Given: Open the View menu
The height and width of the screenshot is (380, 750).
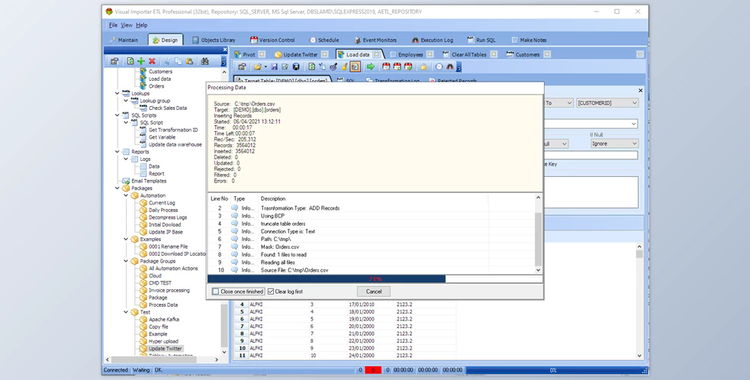Looking at the screenshot, I should [x=126, y=25].
